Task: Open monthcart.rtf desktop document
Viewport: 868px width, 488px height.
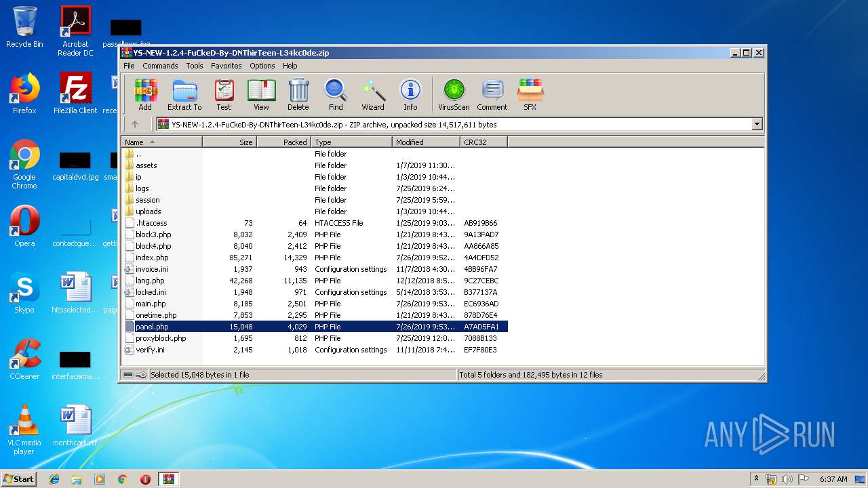Action: click(x=75, y=426)
